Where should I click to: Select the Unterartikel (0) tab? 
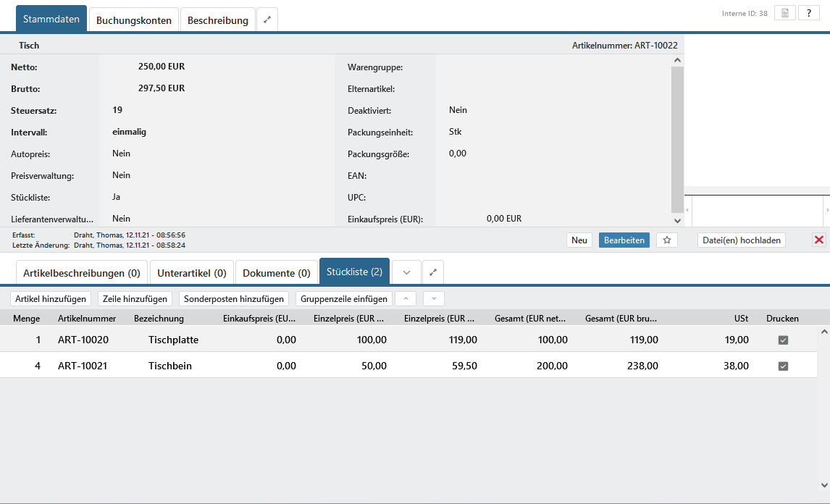(x=192, y=273)
